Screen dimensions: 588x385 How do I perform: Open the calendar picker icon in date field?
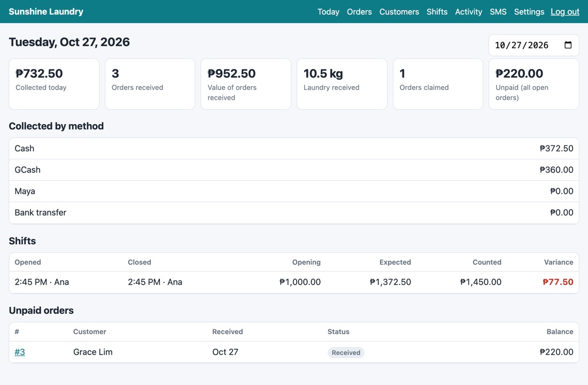(x=568, y=45)
